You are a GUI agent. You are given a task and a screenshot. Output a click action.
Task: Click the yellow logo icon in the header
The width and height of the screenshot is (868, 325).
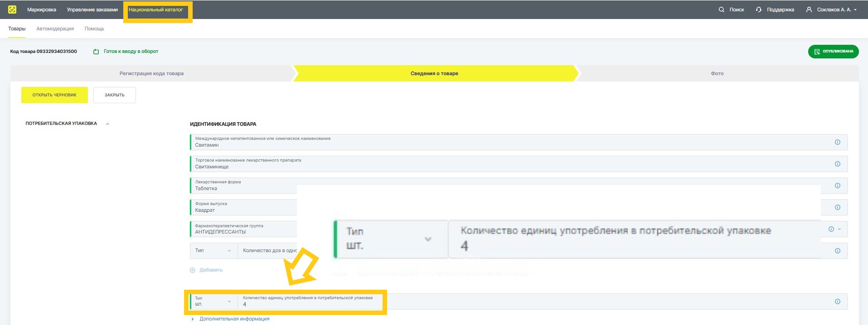(12, 10)
